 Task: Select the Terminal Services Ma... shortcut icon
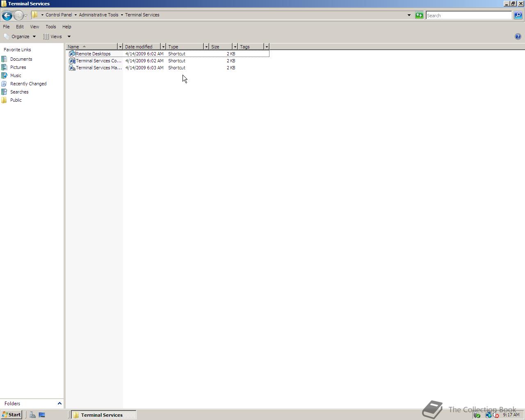72,68
